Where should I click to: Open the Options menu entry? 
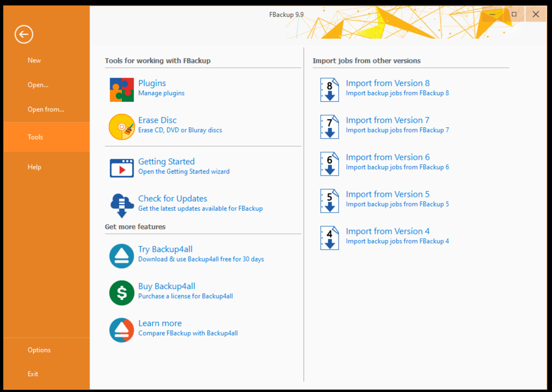coord(39,349)
